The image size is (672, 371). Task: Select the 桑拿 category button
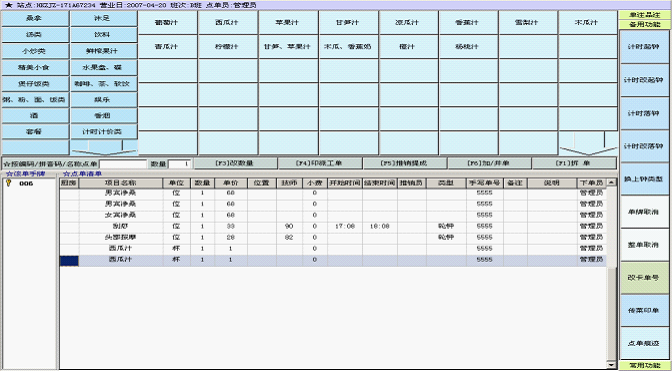35,18
